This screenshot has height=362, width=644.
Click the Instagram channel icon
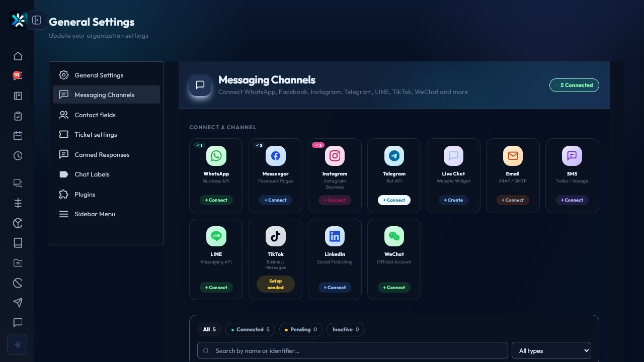[x=335, y=156]
